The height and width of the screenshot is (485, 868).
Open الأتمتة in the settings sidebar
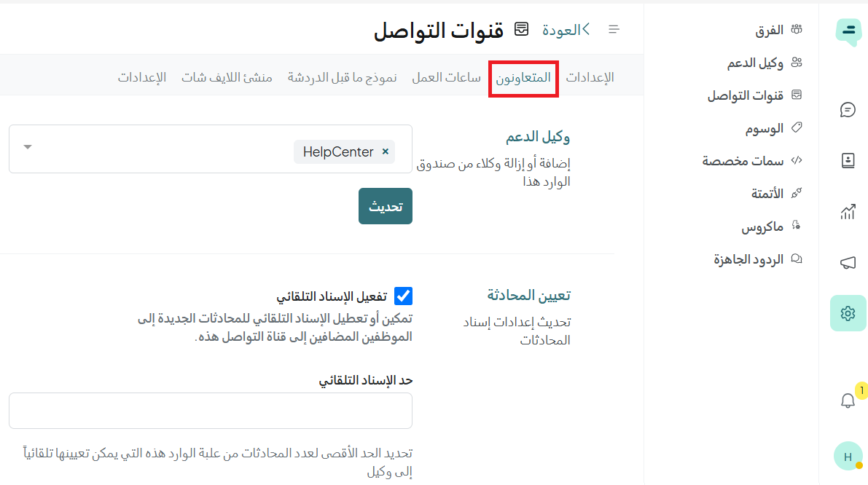point(767,194)
